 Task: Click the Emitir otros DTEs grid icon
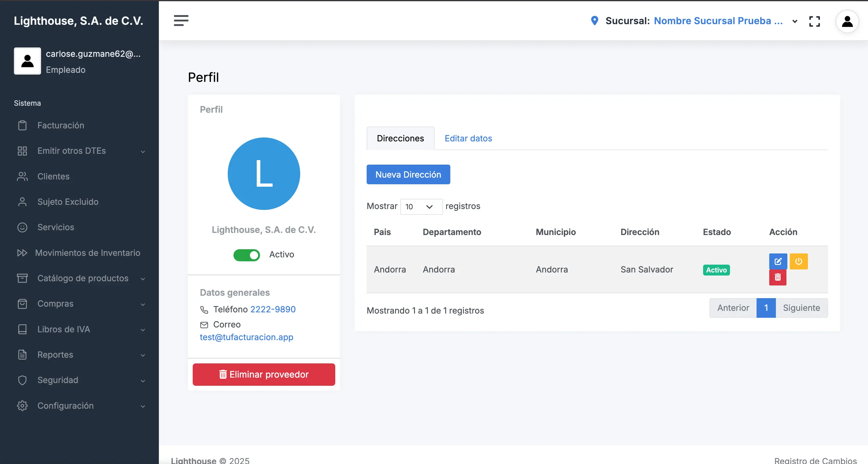(x=22, y=151)
